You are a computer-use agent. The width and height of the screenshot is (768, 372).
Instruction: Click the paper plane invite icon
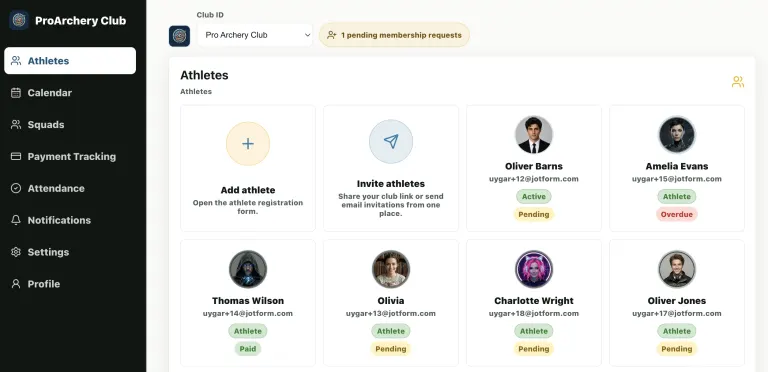coord(391,141)
